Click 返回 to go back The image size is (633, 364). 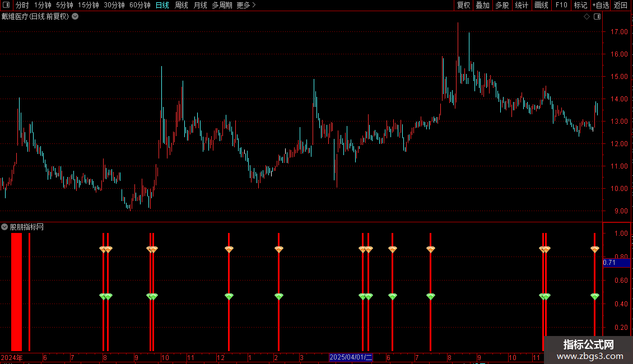(621, 5)
